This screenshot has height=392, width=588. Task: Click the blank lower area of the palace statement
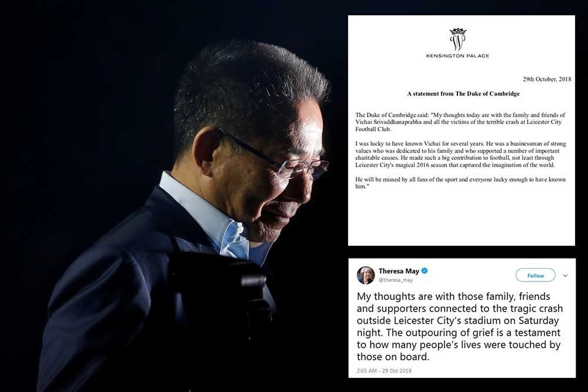[461, 217]
